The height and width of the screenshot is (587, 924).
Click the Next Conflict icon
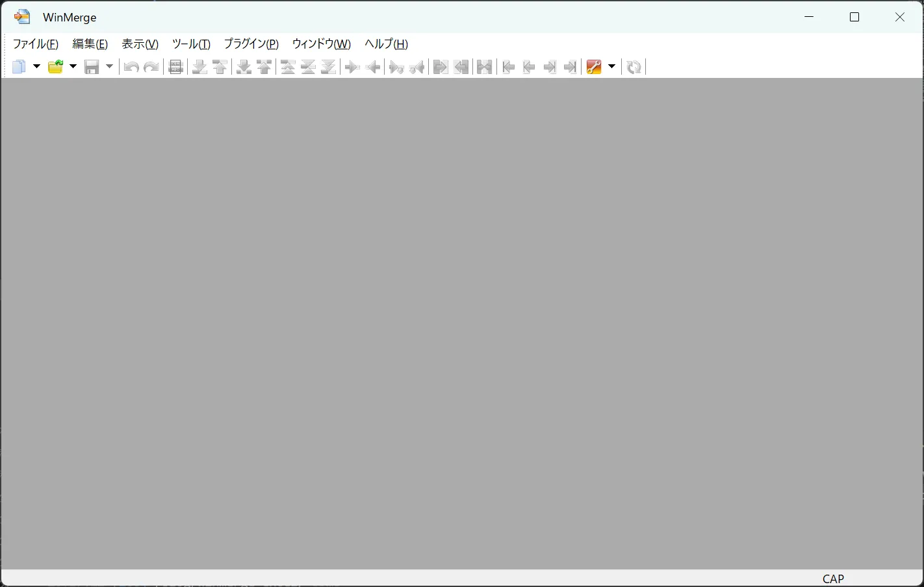[x=244, y=67]
